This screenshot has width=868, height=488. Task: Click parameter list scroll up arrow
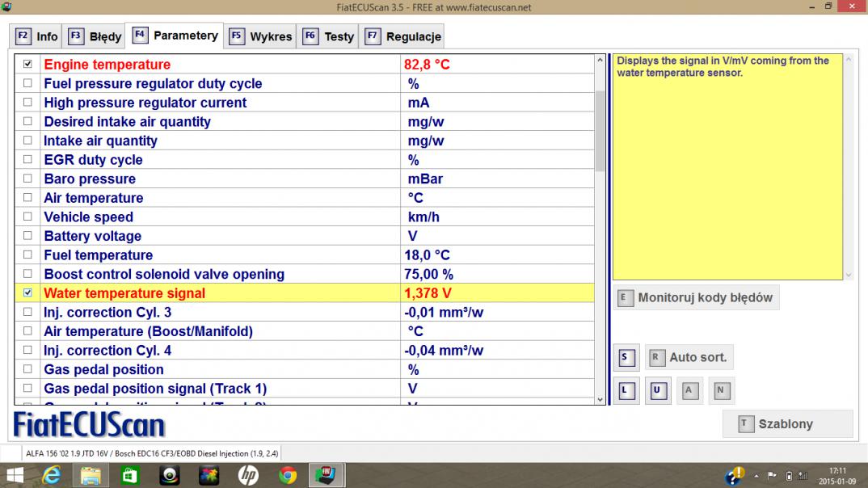600,61
